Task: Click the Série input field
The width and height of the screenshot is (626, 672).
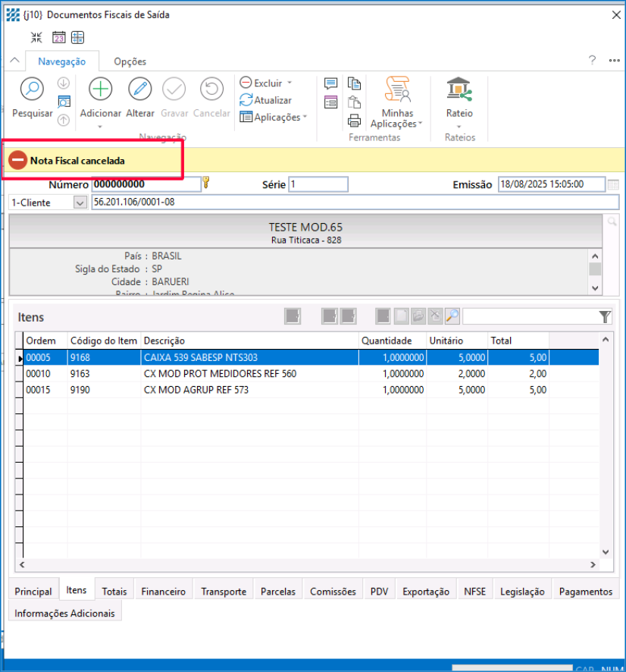Action: point(318,184)
